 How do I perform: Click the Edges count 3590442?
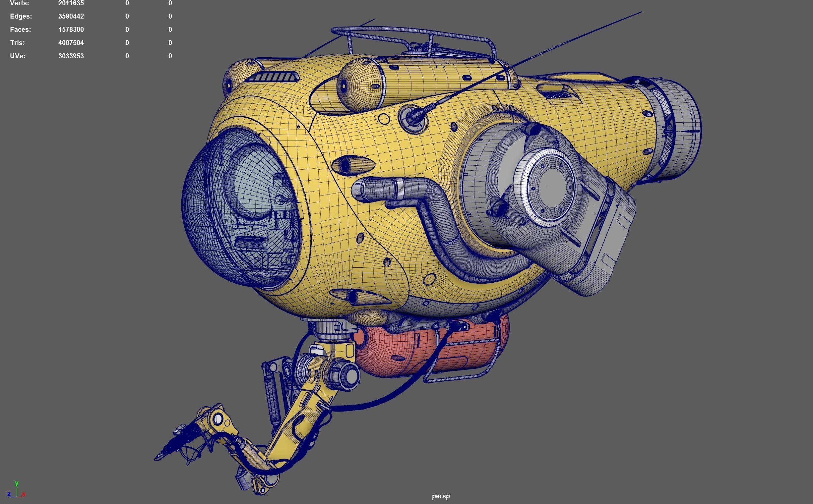pos(71,16)
